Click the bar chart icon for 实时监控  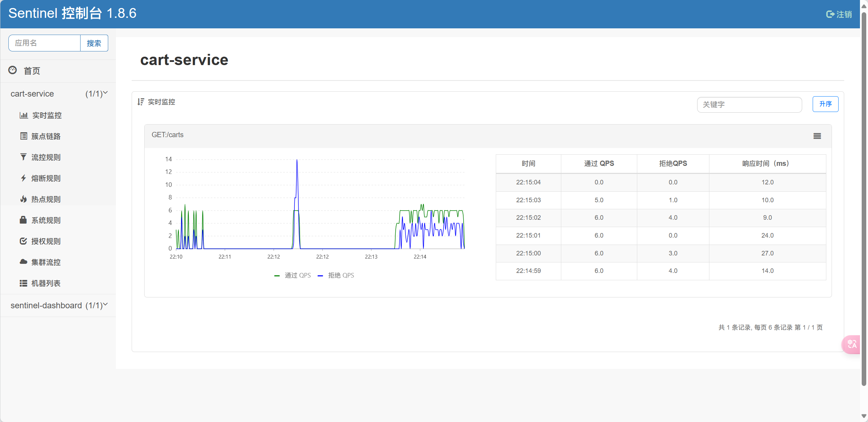(23, 115)
